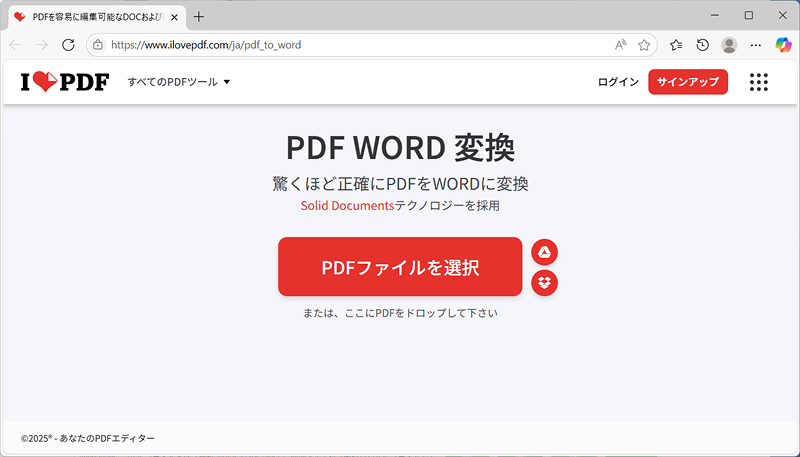The image size is (800, 457).
Task: Click the 驚くほど正確にPDFをWORDに変換 subtitle
Action: point(400,184)
